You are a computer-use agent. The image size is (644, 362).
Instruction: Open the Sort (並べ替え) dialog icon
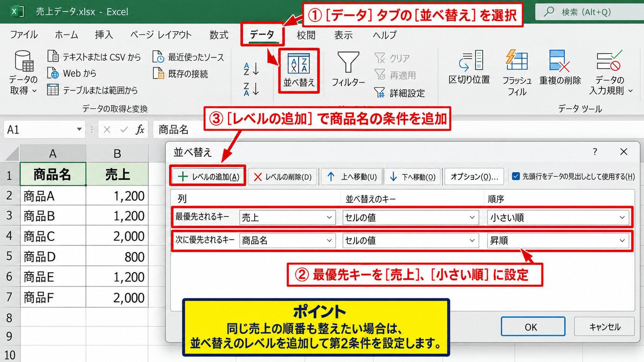pyautogui.click(x=299, y=70)
